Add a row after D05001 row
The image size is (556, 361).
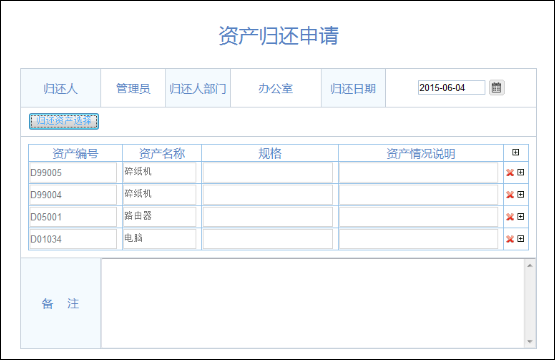pyautogui.click(x=521, y=216)
